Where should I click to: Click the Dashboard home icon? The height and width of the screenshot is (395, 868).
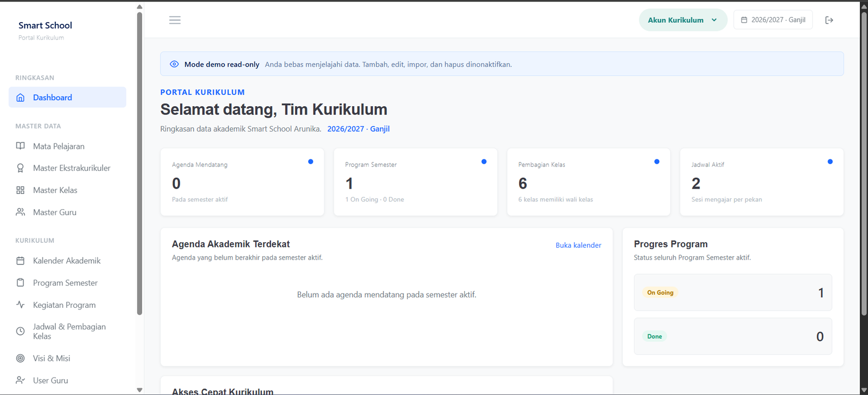pyautogui.click(x=21, y=98)
